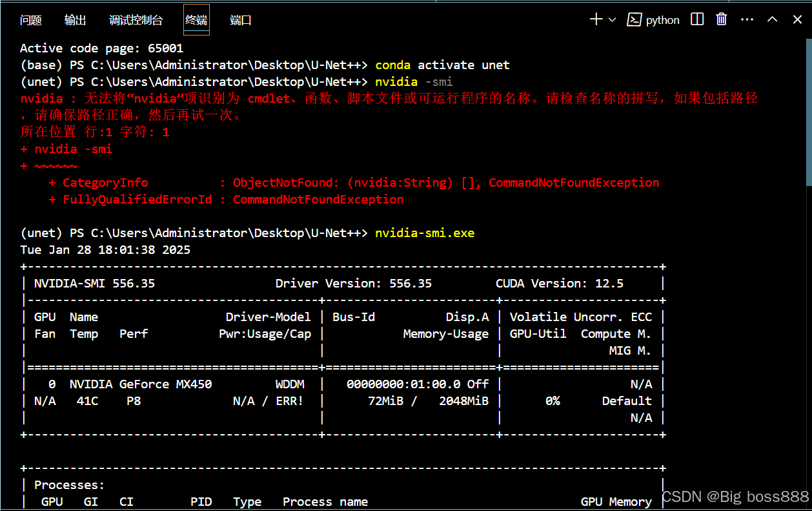Click the CommandNotFoundException error text
This screenshot has width=812, height=511.
pos(573,182)
